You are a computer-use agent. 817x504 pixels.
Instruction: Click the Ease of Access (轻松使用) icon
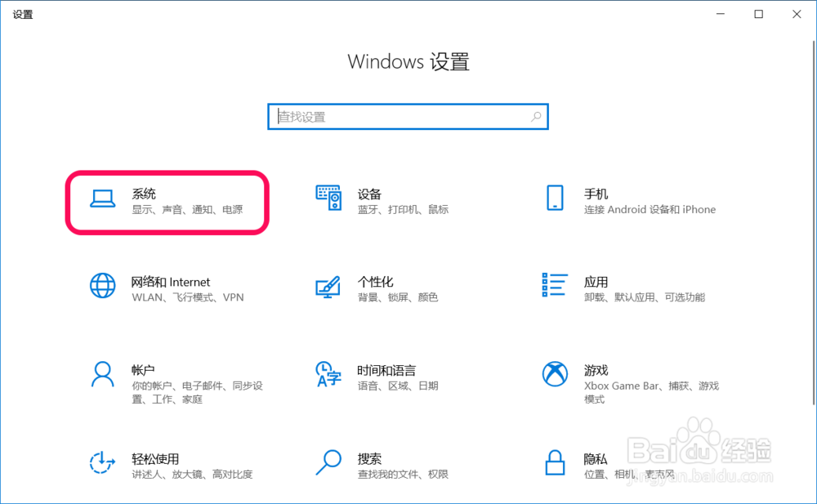click(102, 462)
